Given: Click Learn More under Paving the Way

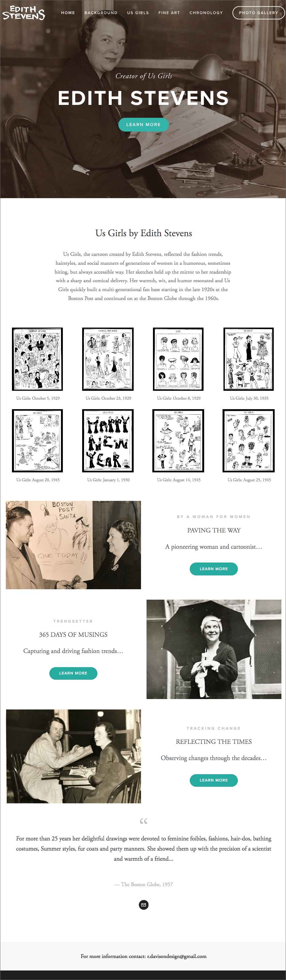Looking at the screenshot, I should tap(213, 569).
